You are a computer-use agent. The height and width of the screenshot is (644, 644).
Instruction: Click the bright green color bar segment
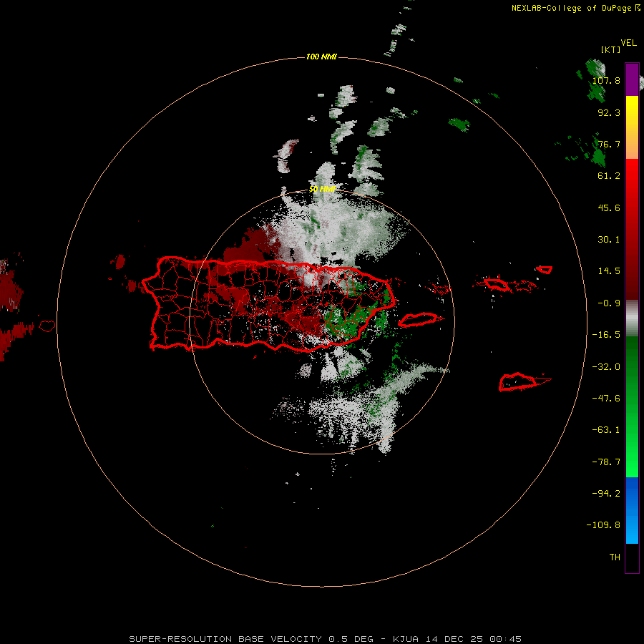pos(632,406)
